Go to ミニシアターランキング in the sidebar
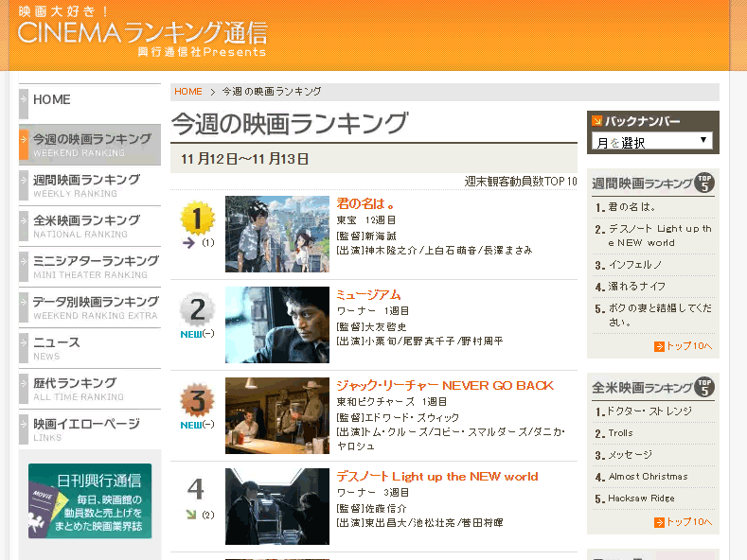 96,261
